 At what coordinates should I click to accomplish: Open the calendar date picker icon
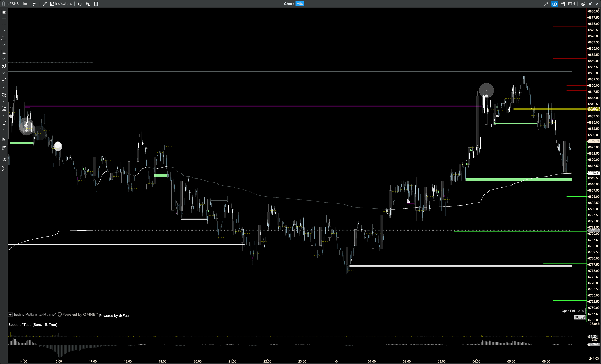pyautogui.click(x=563, y=4)
